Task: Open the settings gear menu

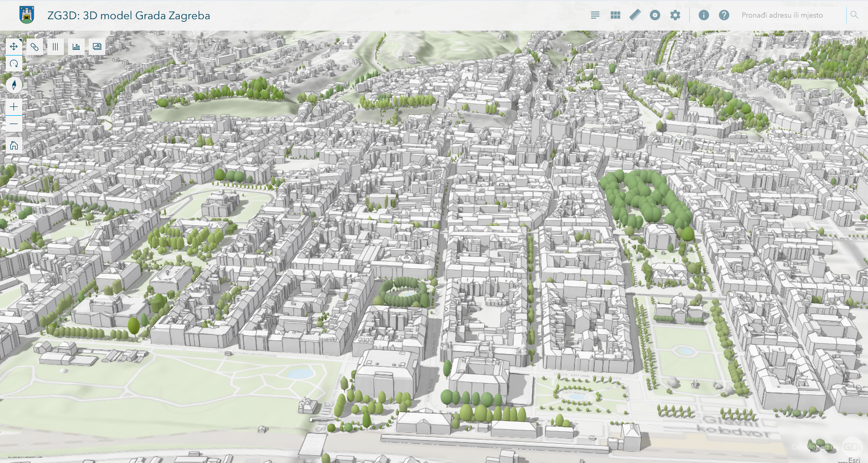Action: [x=675, y=15]
